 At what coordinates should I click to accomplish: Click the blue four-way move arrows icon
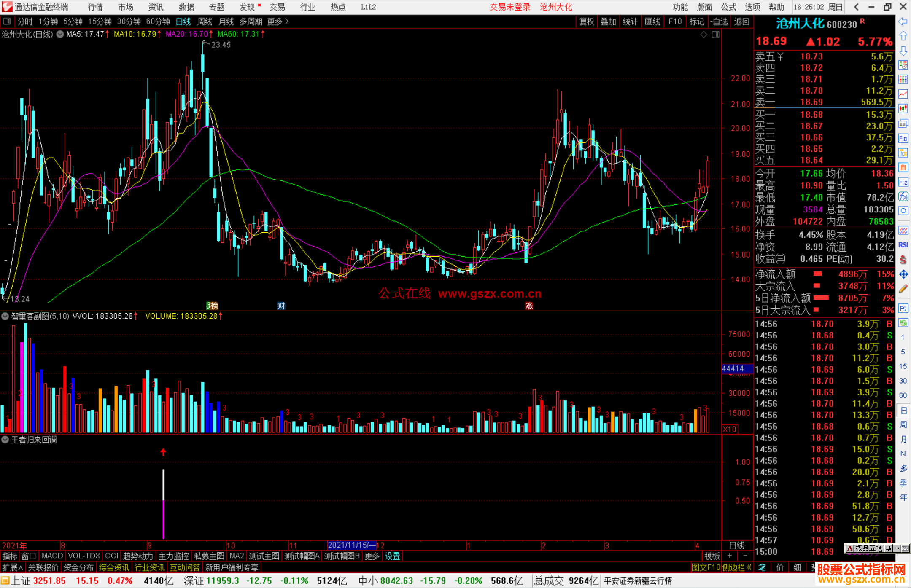tap(903, 274)
